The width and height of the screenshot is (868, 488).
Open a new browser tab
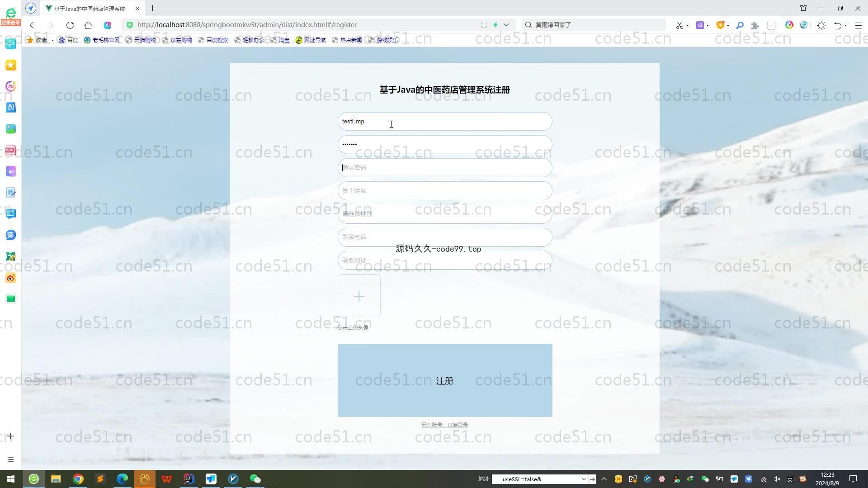pos(153,8)
